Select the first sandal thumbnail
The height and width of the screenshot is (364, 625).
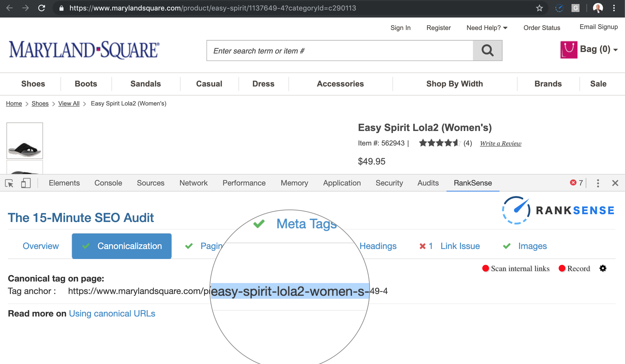click(25, 141)
